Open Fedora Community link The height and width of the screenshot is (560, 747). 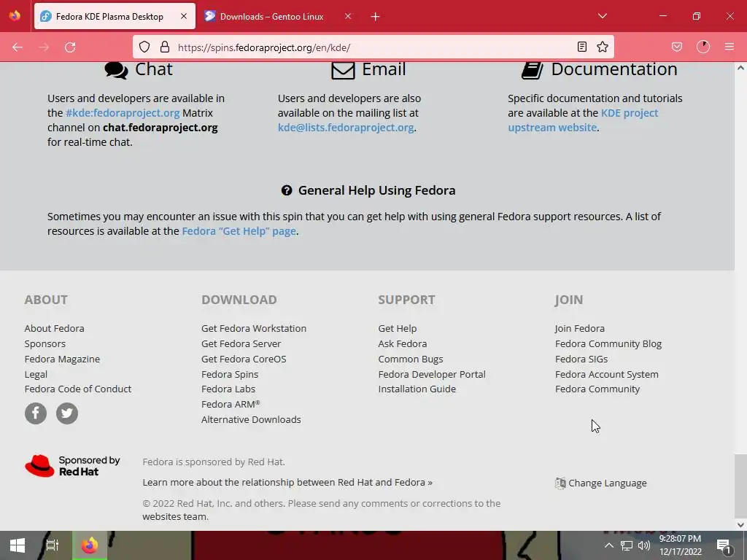pos(597,389)
